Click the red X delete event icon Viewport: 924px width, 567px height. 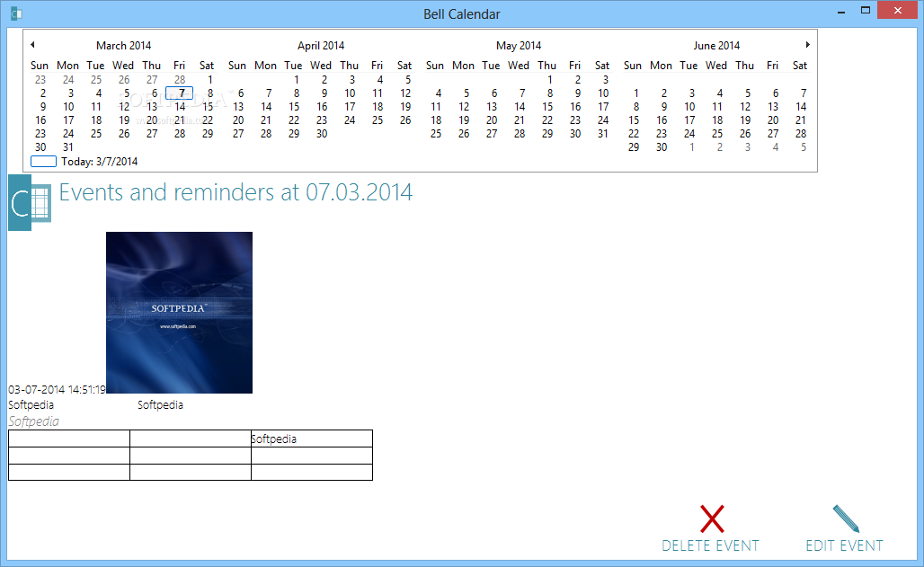point(712,518)
